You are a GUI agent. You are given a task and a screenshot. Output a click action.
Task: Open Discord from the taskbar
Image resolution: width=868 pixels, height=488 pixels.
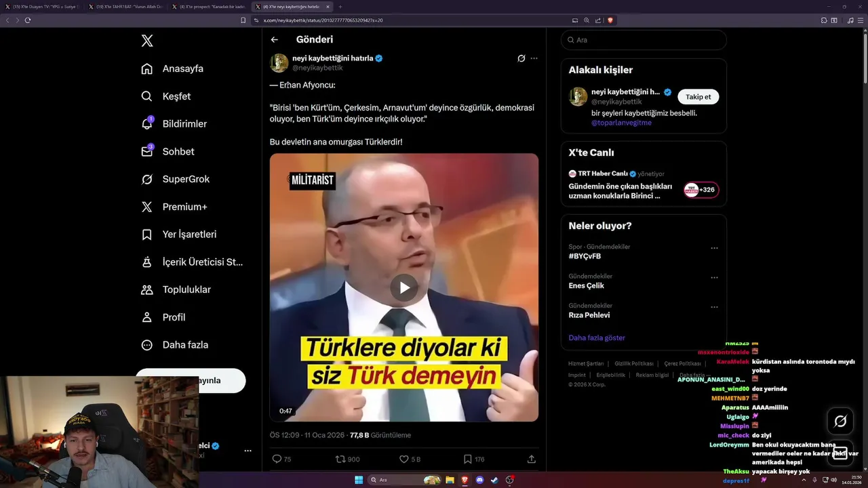point(480,480)
